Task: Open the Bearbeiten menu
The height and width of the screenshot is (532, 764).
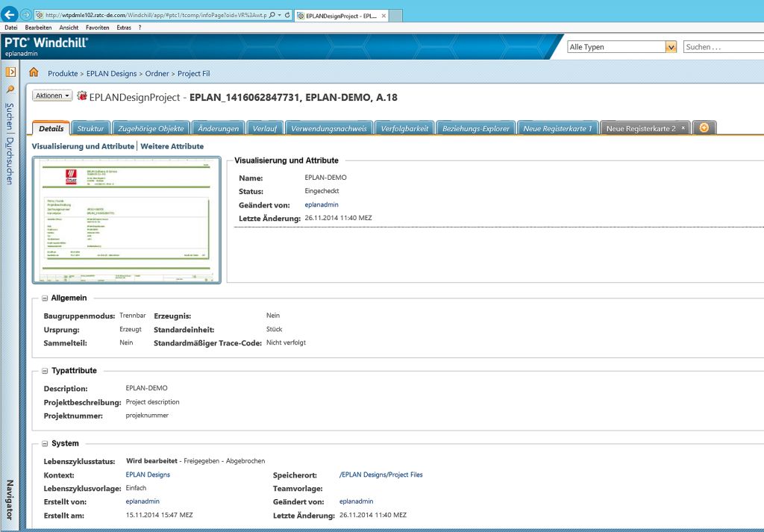Action: [38, 28]
